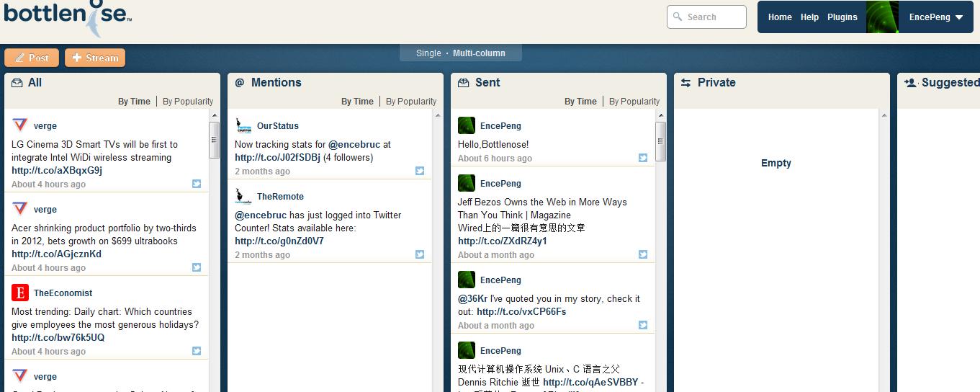Click the profile picture in header
The image size is (980, 392).
tap(882, 17)
